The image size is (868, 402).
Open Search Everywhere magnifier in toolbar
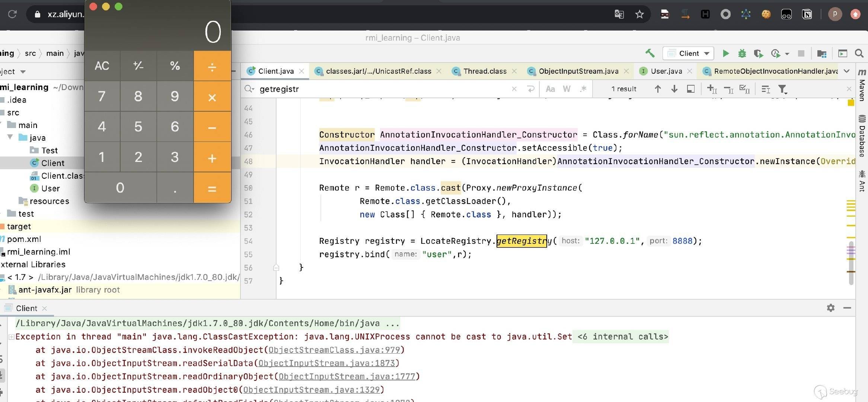point(859,53)
